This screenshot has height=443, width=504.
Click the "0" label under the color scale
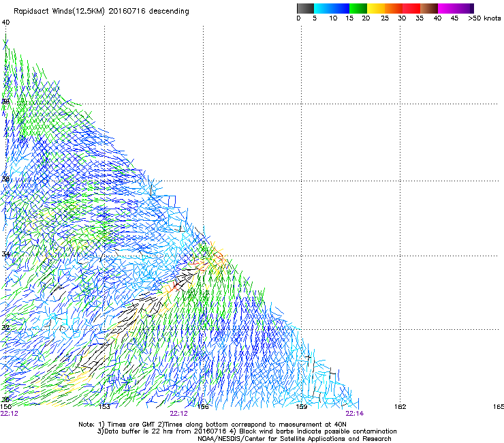(298, 18)
